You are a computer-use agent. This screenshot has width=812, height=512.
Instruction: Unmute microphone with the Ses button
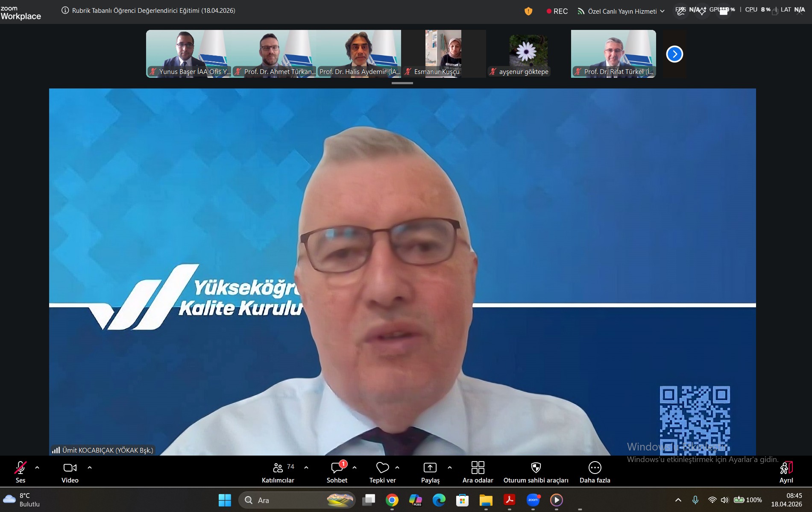(x=21, y=472)
